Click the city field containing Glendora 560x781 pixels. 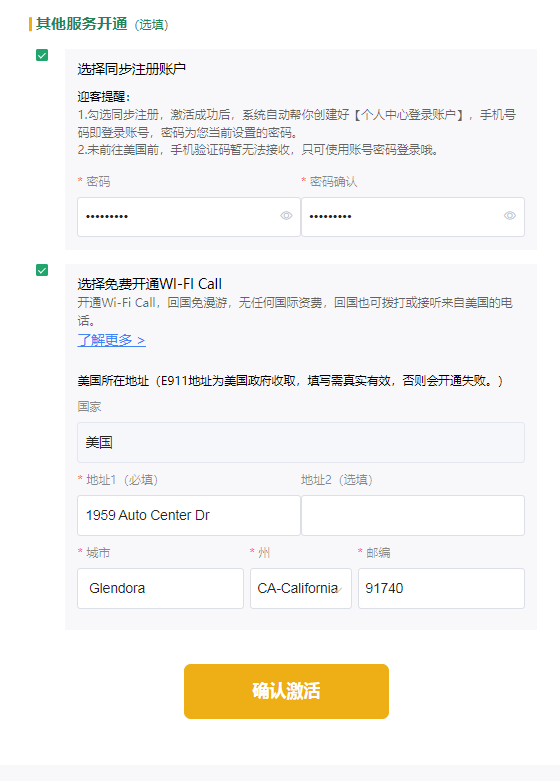[x=160, y=588]
